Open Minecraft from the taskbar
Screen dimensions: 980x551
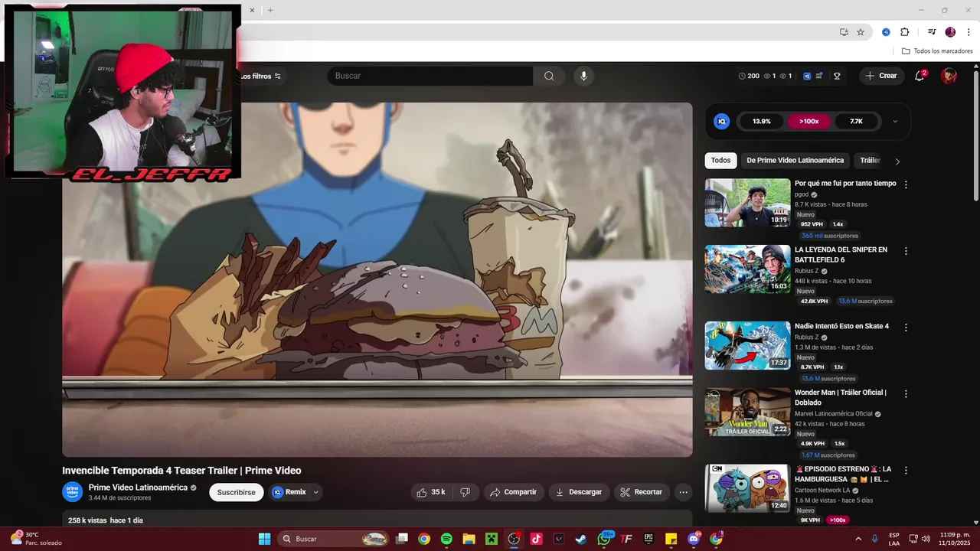click(x=492, y=539)
